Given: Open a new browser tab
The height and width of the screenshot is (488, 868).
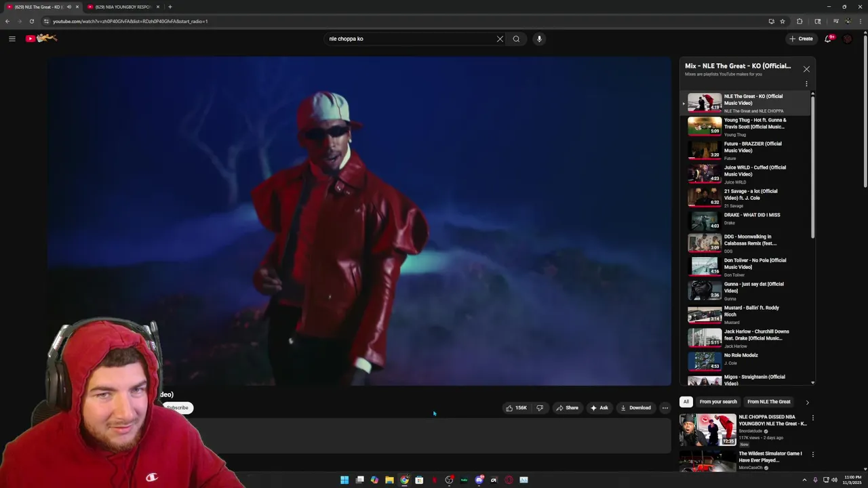Looking at the screenshot, I should pos(170,7).
